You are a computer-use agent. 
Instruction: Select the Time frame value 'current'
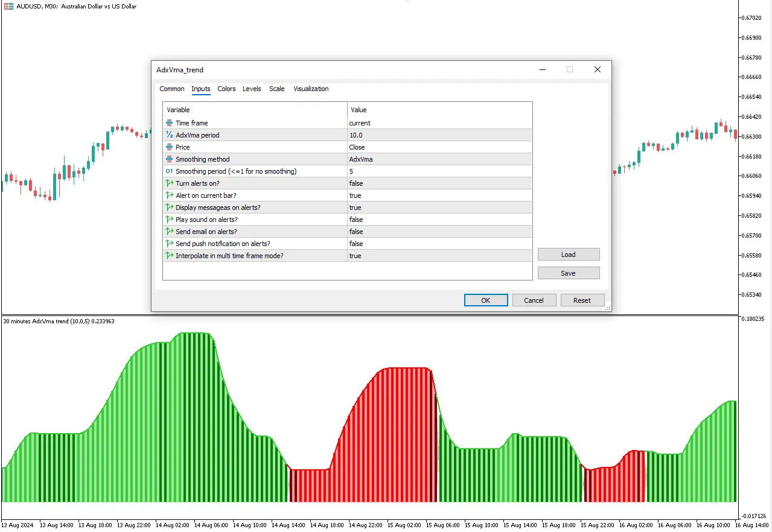click(360, 123)
